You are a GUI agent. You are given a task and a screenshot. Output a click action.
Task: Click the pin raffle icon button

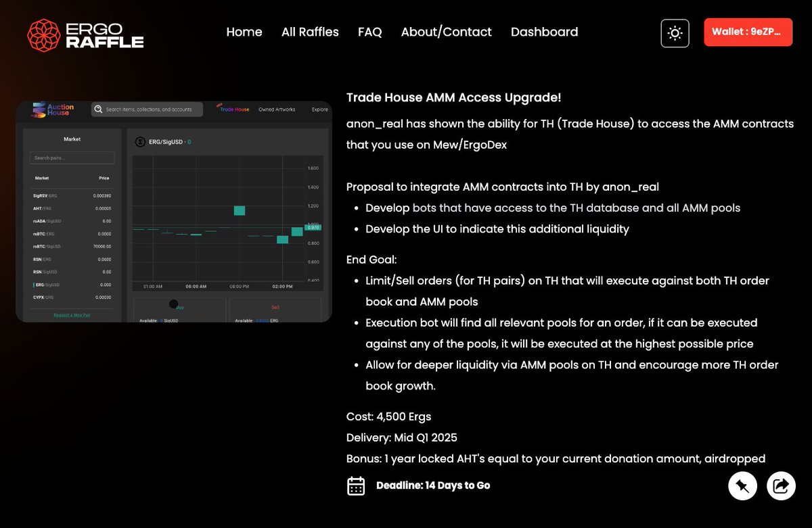pos(742,485)
